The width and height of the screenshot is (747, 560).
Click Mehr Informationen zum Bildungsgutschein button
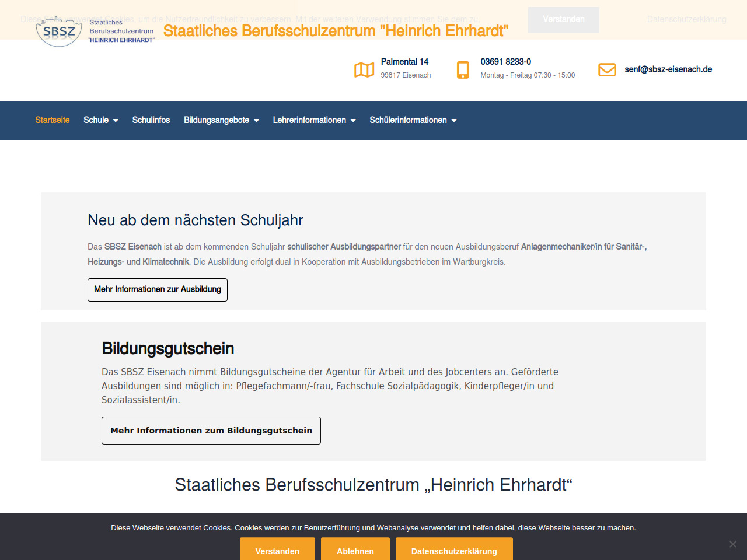pyautogui.click(x=211, y=430)
